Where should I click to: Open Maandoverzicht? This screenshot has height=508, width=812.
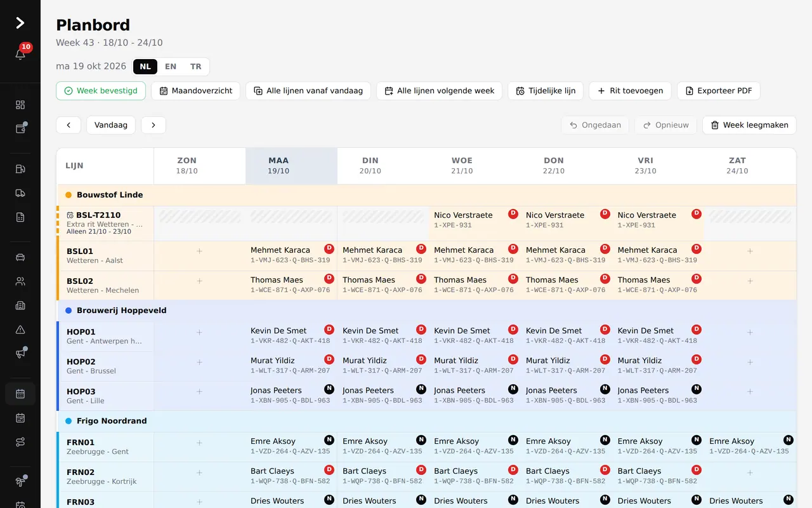pyautogui.click(x=195, y=91)
